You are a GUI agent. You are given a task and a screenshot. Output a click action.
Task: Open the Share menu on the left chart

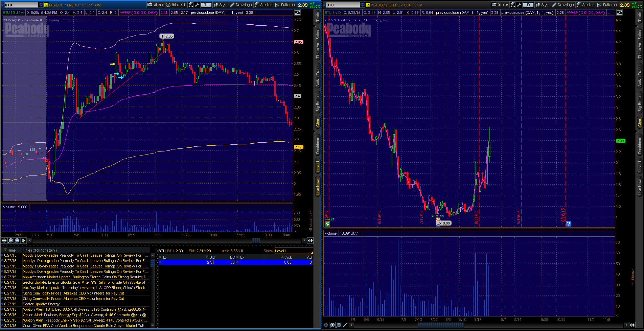coord(156,5)
